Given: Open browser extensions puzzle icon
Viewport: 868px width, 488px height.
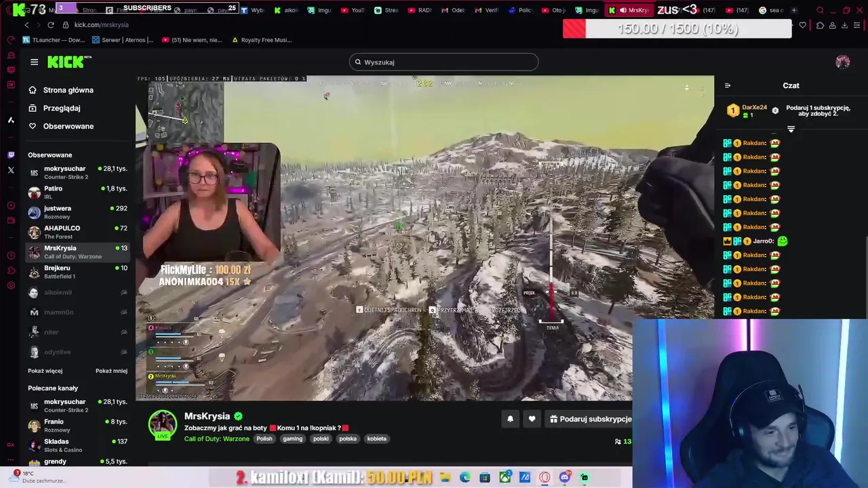Looking at the screenshot, I should 820,25.
